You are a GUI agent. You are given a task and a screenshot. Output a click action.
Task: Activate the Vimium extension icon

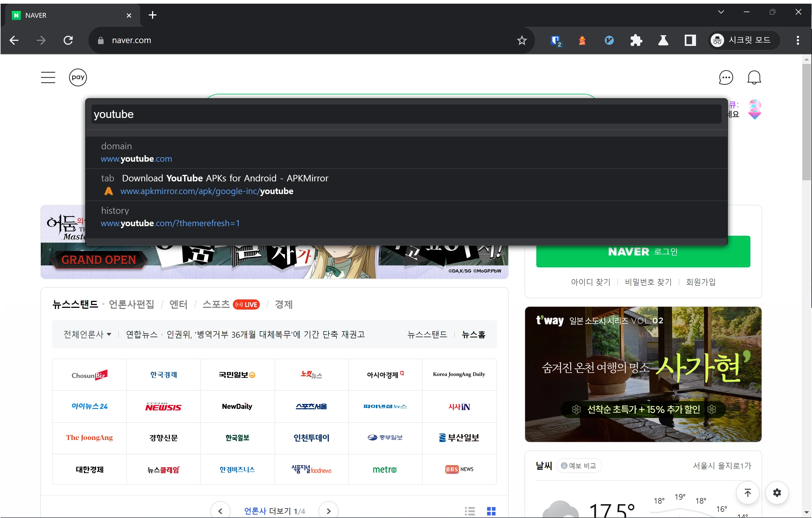click(609, 40)
